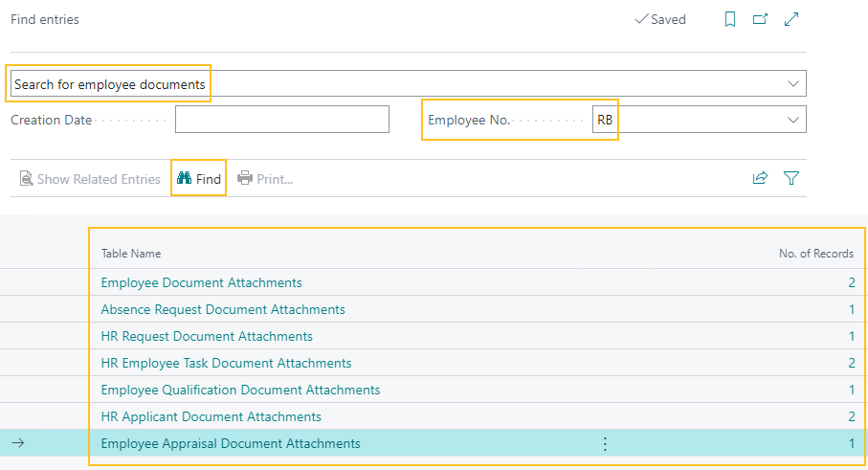The width and height of the screenshot is (868, 470).
Task: Click the Find binoculars button
Action: coord(199,179)
